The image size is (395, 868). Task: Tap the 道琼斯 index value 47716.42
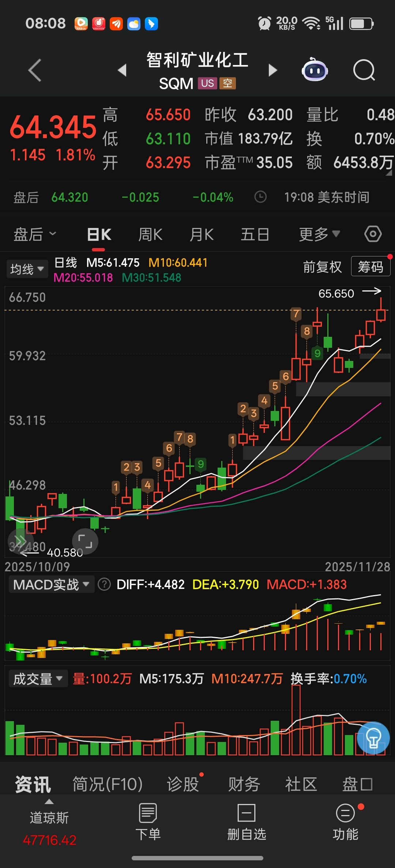(x=49, y=840)
